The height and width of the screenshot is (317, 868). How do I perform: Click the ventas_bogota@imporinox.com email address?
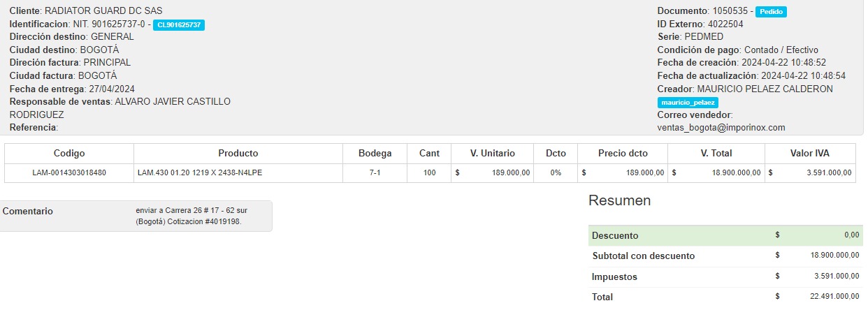721,128
